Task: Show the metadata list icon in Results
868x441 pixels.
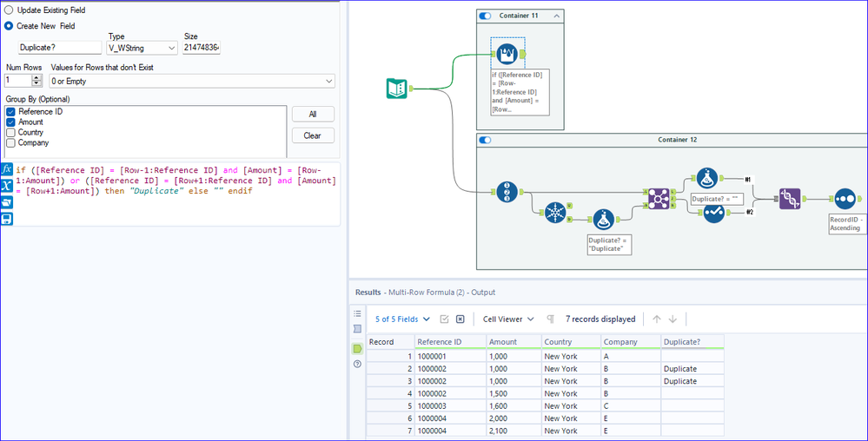Action: click(x=358, y=313)
